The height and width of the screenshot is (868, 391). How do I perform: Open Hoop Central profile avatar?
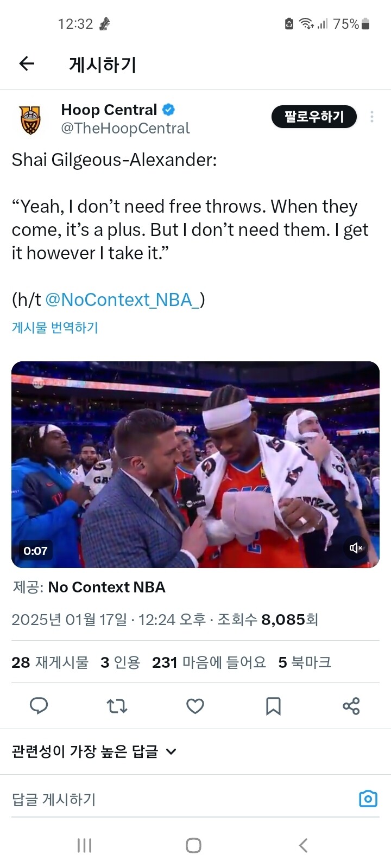coord(30,119)
